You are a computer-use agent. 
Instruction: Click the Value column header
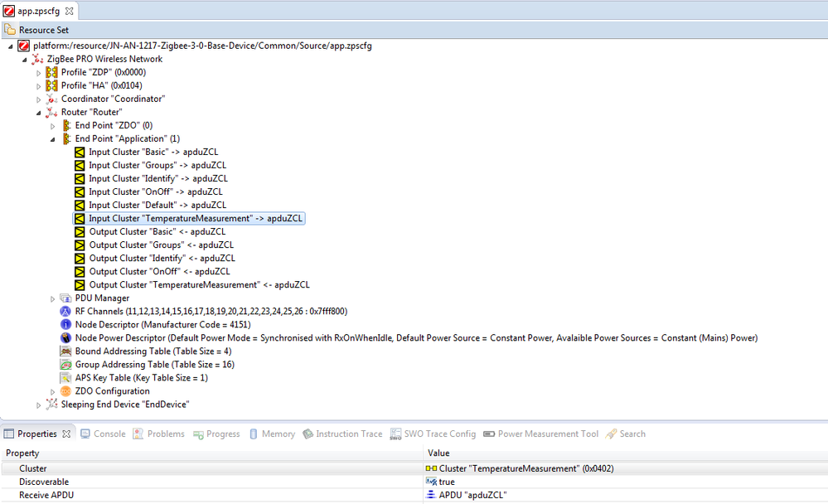coord(626,453)
